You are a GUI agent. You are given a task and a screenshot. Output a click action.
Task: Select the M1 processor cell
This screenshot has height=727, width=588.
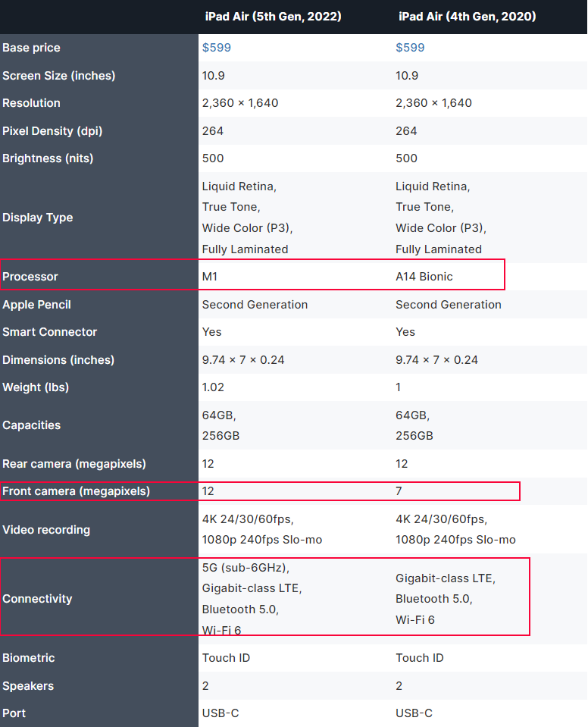[x=210, y=277]
